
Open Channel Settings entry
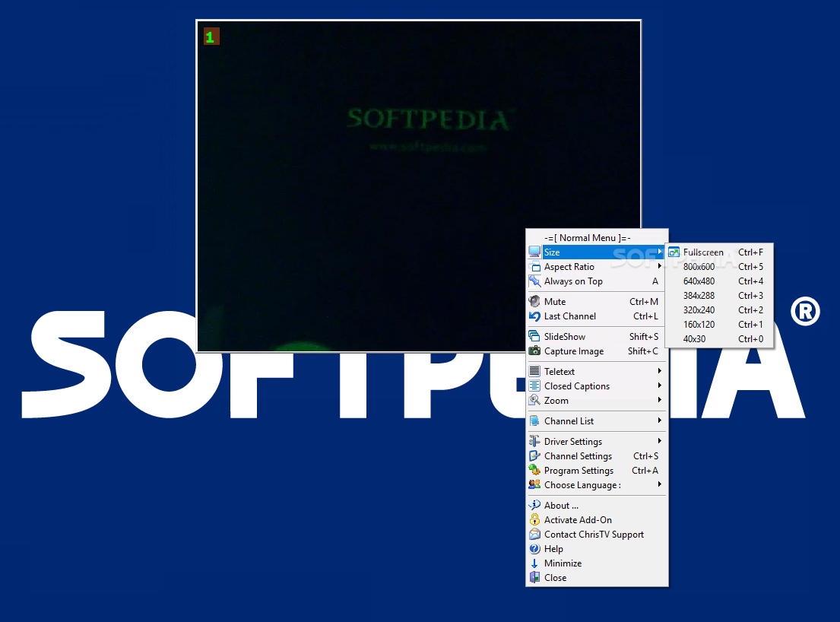point(597,456)
